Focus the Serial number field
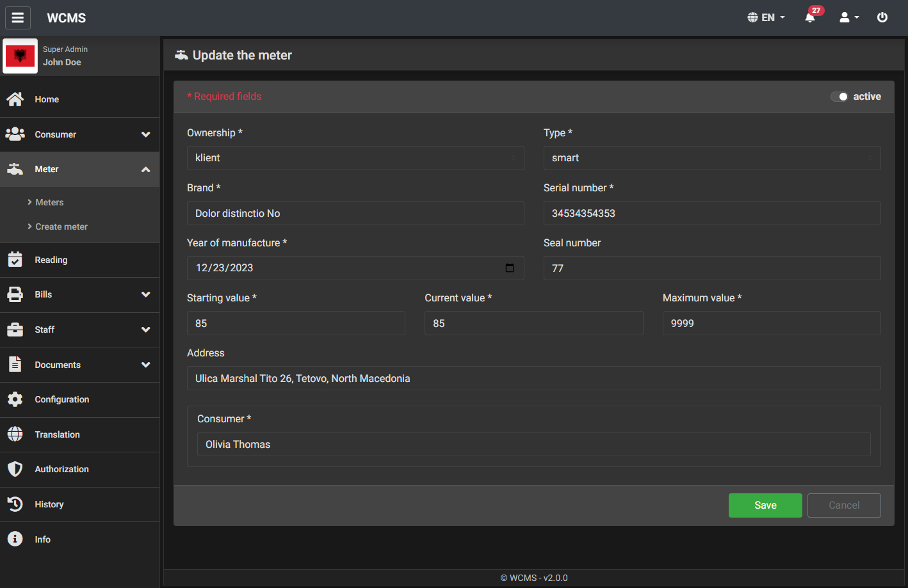The width and height of the screenshot is (908, 588). pos(712,213)
